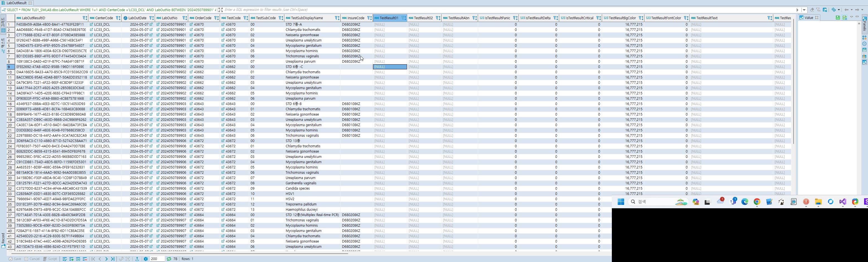Open filter history dropdown arrow
This screenshot has width=868, height=262.
(x=804, y=10)
